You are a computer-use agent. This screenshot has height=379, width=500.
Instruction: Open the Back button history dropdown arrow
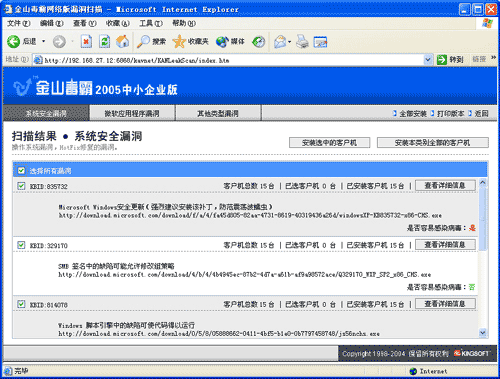coord(43,42)
